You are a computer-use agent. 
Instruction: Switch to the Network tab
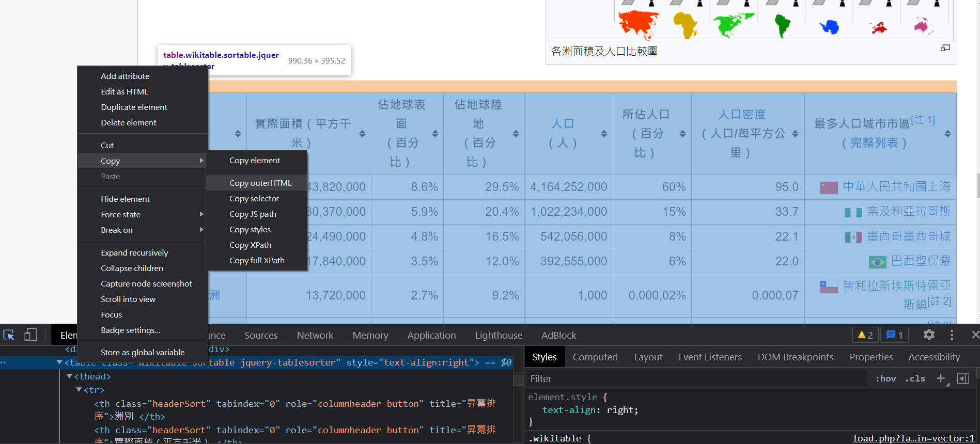click(x=315, y=335)
